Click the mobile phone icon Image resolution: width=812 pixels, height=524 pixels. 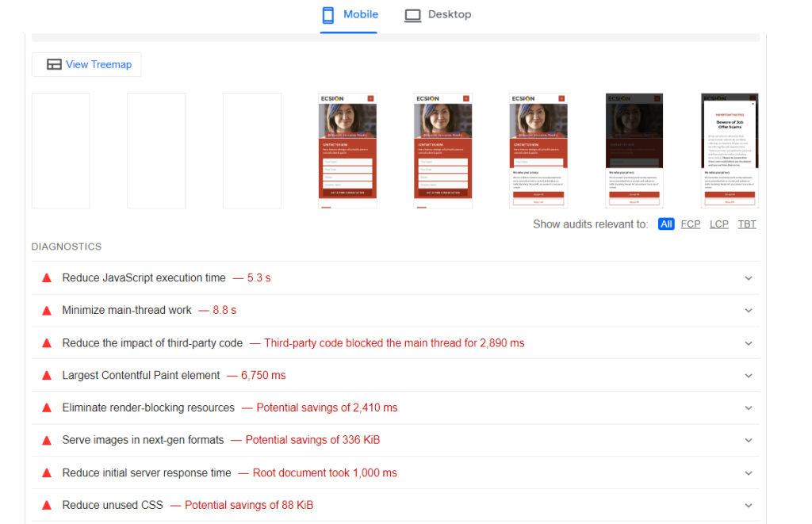point(328,15)
